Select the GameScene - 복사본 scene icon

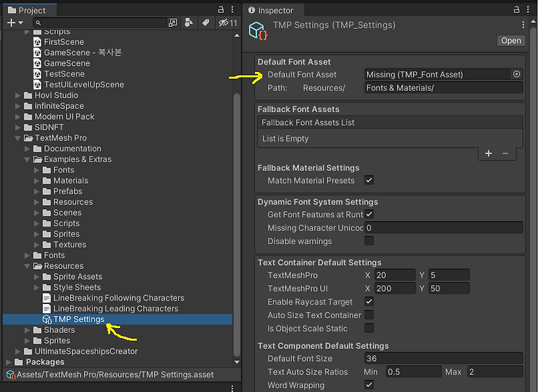pyautogui.click(x=38, y=52)
